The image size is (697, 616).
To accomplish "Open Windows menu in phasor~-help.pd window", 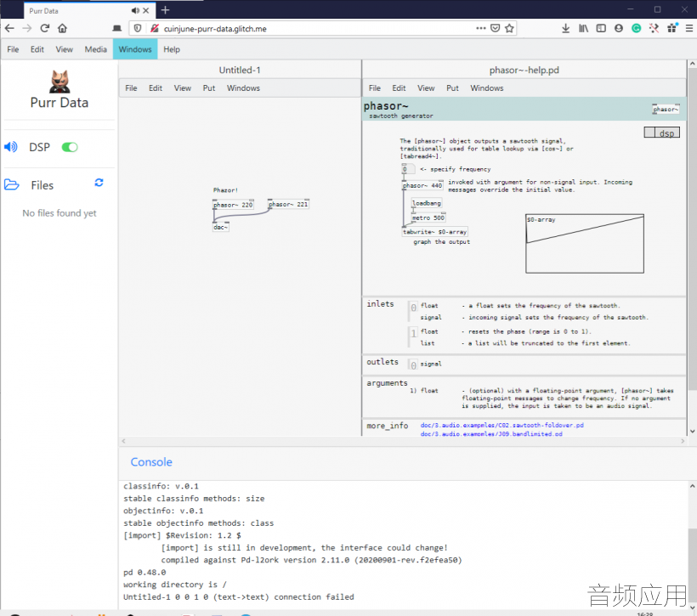I will [x=487, y=88].
